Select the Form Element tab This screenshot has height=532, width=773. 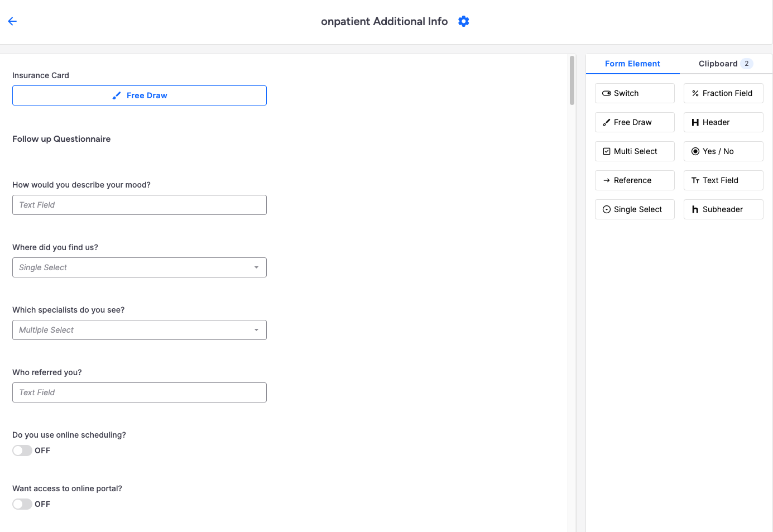pos(632,64)
